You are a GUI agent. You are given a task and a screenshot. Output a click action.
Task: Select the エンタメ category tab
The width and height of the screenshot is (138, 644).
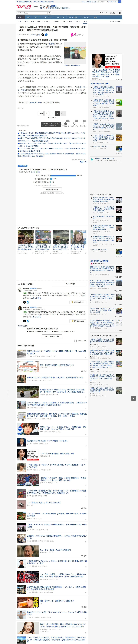click(x=47, y=21)
